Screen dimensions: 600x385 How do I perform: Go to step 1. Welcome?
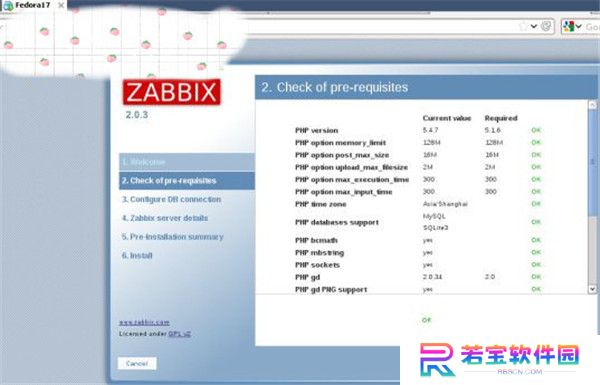[x=187, y=162]
